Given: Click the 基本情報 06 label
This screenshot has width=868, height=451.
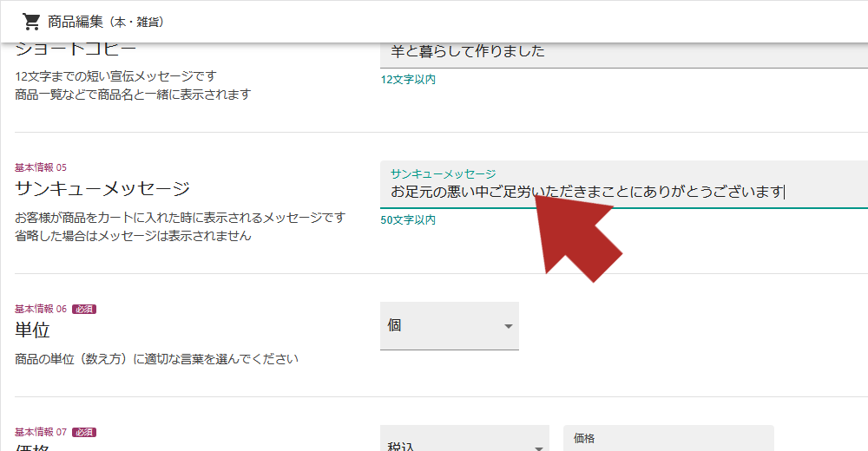Looking at the screenshot, I should point(41,309).
